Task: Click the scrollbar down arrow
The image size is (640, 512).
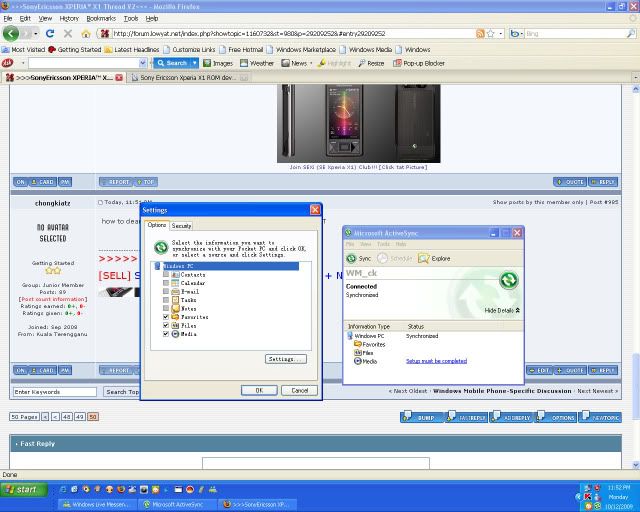Action: 636,465
